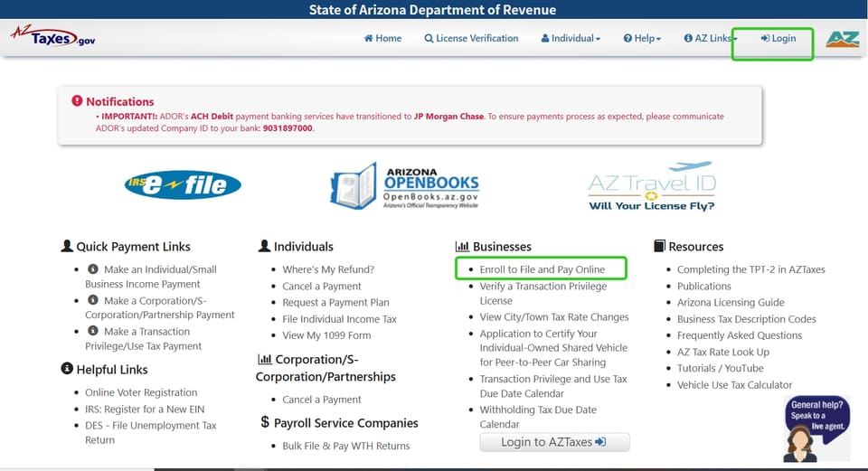Viewport: 868px width, 471px height.
Task: Open the live agent chat helper
Action: (816, 429)
